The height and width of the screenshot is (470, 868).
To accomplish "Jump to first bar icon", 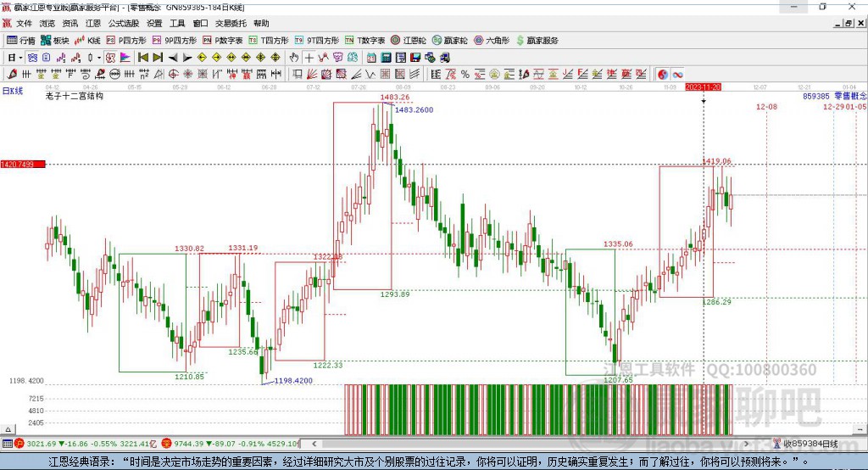I will pos(142,58).
